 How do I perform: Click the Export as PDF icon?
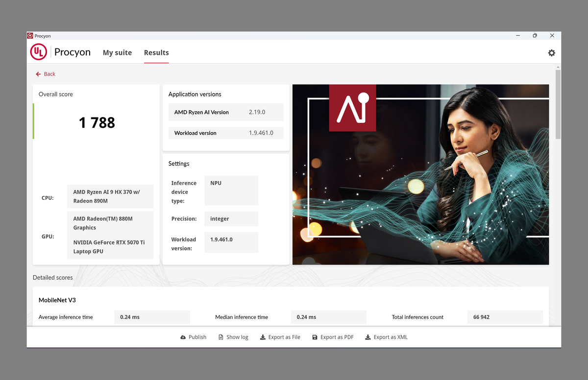click(x=315, y=337)
